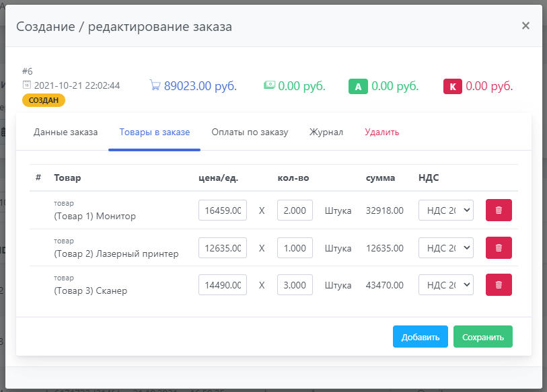The width and height of the screenshot is (547, 392).
Task: Close the order editing dialog
Action: point(525,26)
